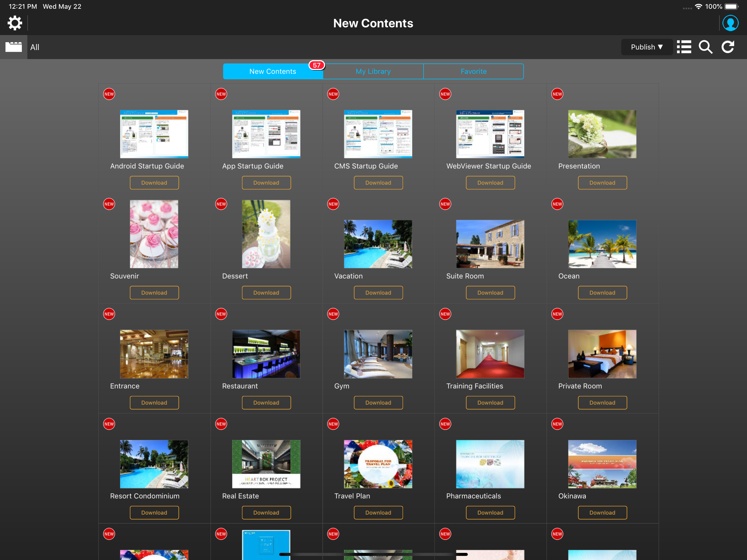Open the user profile icon
747x560 pixels.
[x=730, y=23]
